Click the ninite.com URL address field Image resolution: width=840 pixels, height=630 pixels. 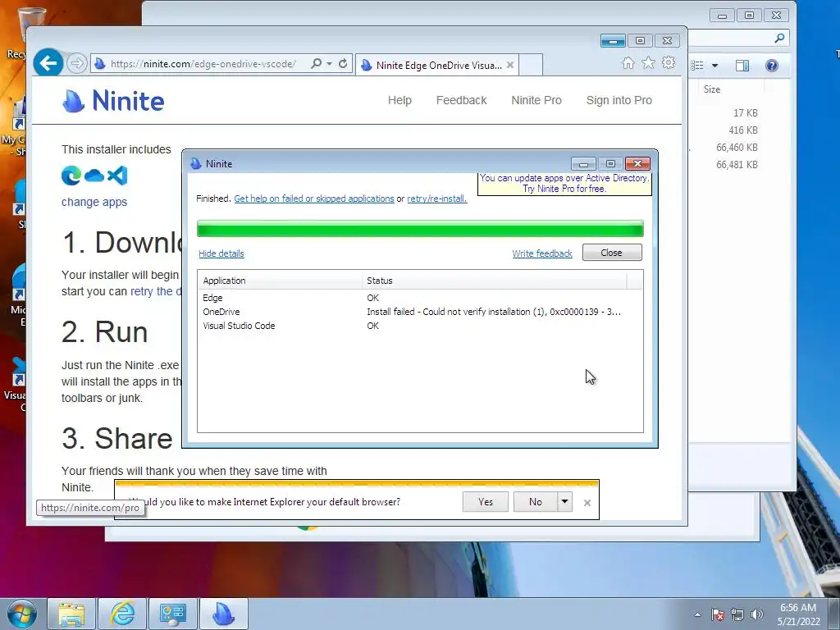pos(203,64)
